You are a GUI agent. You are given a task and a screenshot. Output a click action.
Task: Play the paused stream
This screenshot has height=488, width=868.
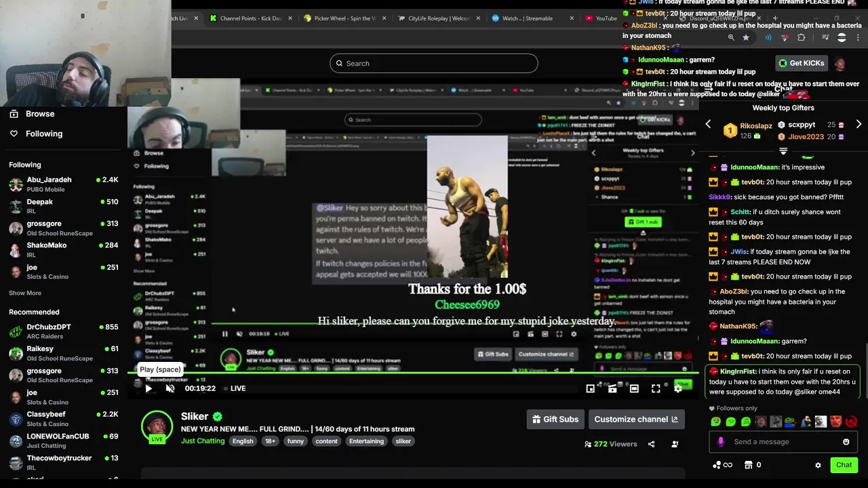point(149,388)
